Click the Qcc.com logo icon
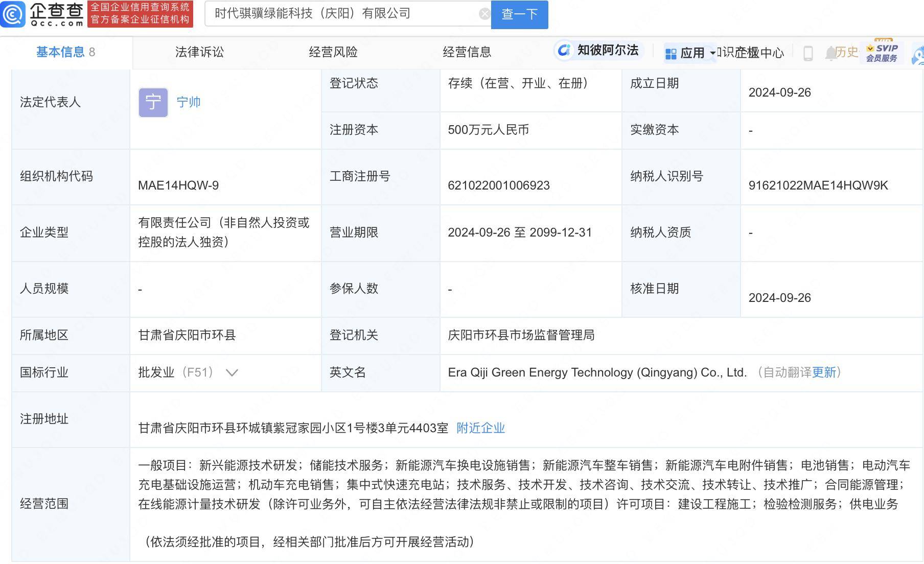The image size is (924, 564). (13, 14)
